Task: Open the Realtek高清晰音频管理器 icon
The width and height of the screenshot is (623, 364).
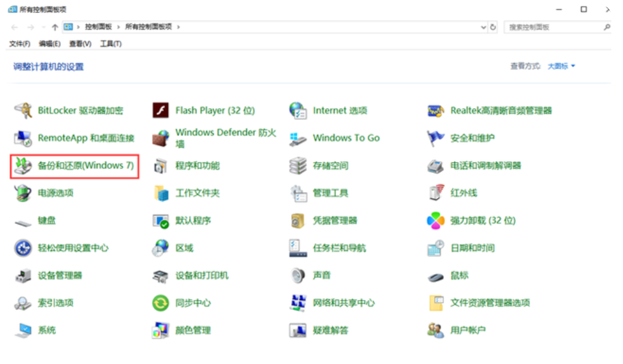Action: coord(436,111)
